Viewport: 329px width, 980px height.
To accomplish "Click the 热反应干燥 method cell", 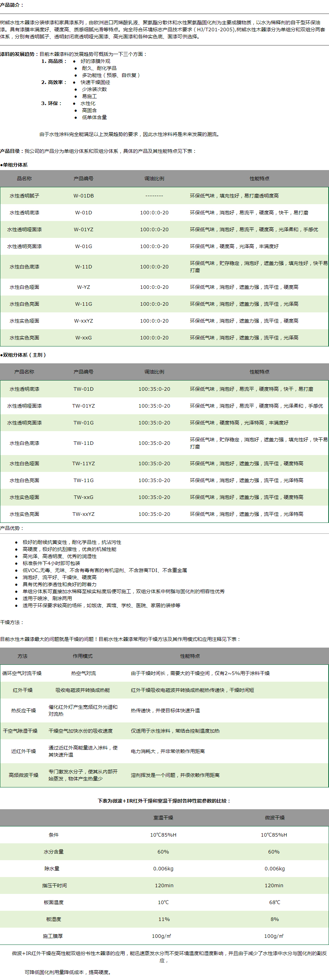I will [x=23, y=711].
